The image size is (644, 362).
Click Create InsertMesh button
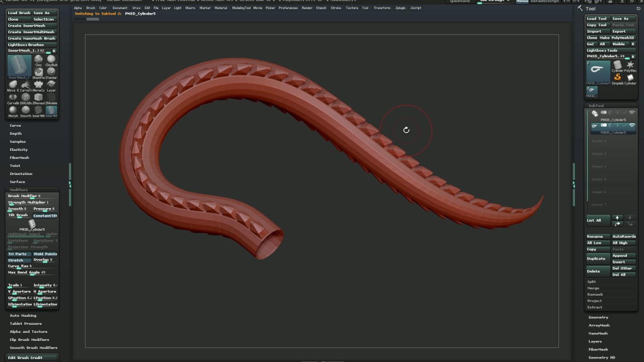[x=32, y=26]
